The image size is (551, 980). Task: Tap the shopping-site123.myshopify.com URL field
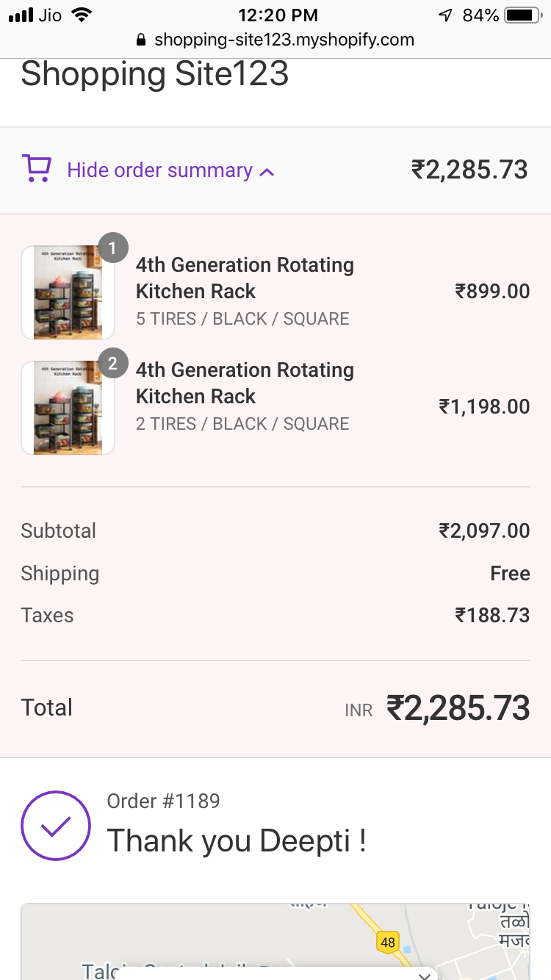[284, 40]
